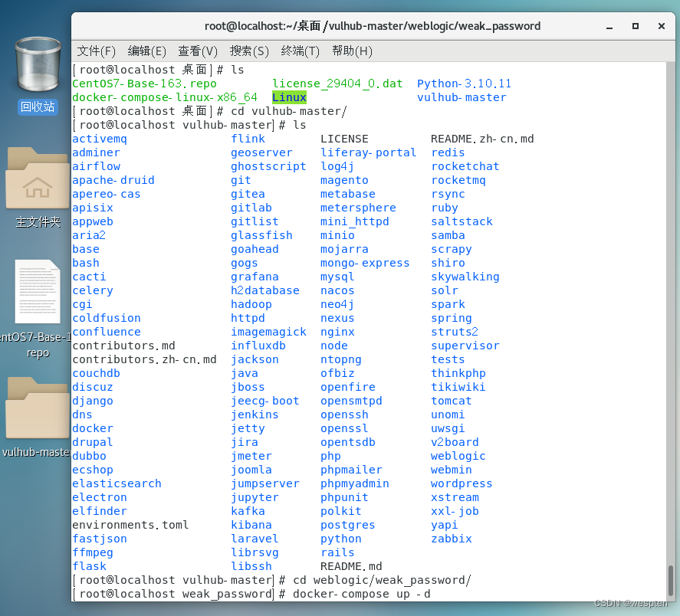Minimize the terminal window
The width and height of the screenshot is (680, 616).
pos(609,27)
